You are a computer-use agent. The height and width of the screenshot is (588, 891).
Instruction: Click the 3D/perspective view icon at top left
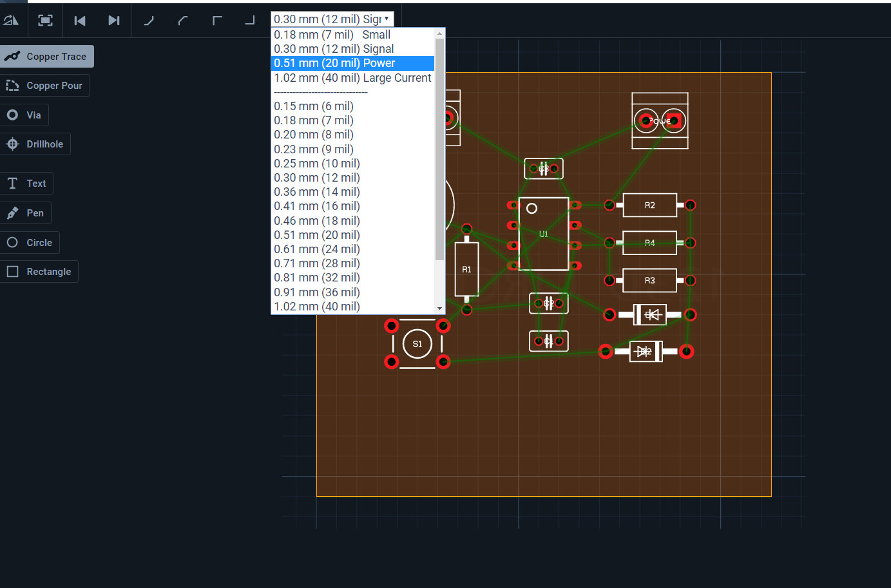[11, 21]
